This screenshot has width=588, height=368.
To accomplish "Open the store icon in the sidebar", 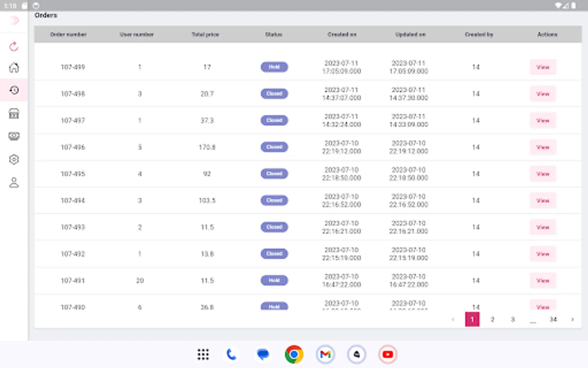I will click(14, 113).
